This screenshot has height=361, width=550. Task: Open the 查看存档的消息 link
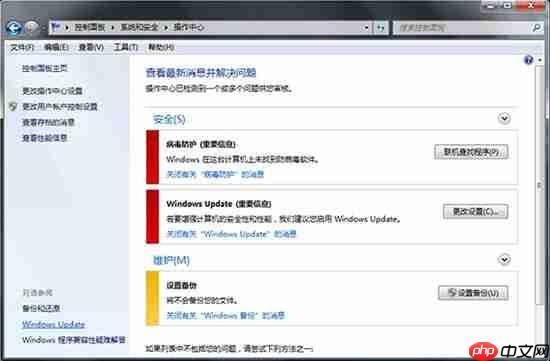point(48,122)
